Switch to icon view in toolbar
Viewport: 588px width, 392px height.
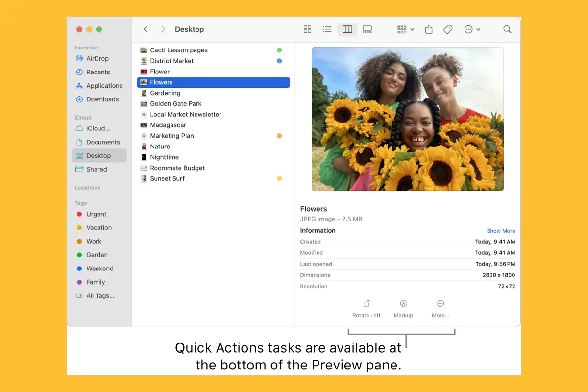[x=307, y=29]
